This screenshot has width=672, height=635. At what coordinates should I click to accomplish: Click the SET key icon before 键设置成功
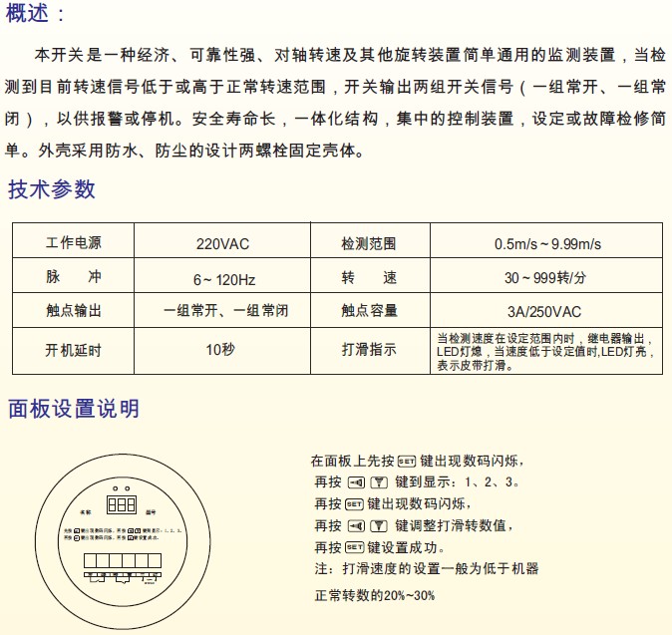355,547
